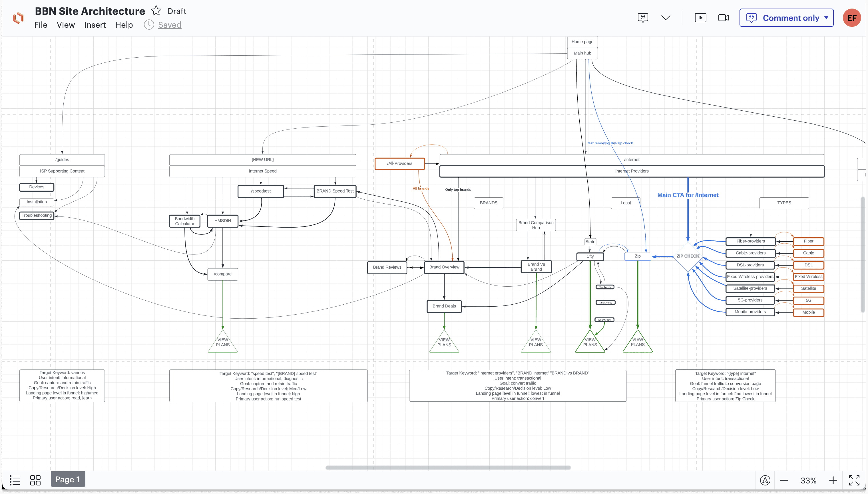Click the horizontal canvas scrollbar
The image size is (868, 494).
click(448, 467)
